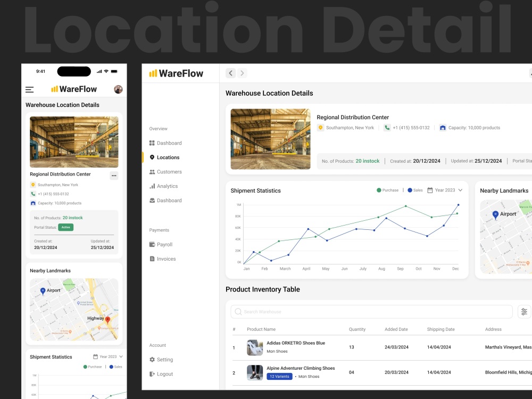The width and height of the screenshot is (532, 399).
Task: Click the back arrow in desktop toolbar
Action: tap(231, 73)
